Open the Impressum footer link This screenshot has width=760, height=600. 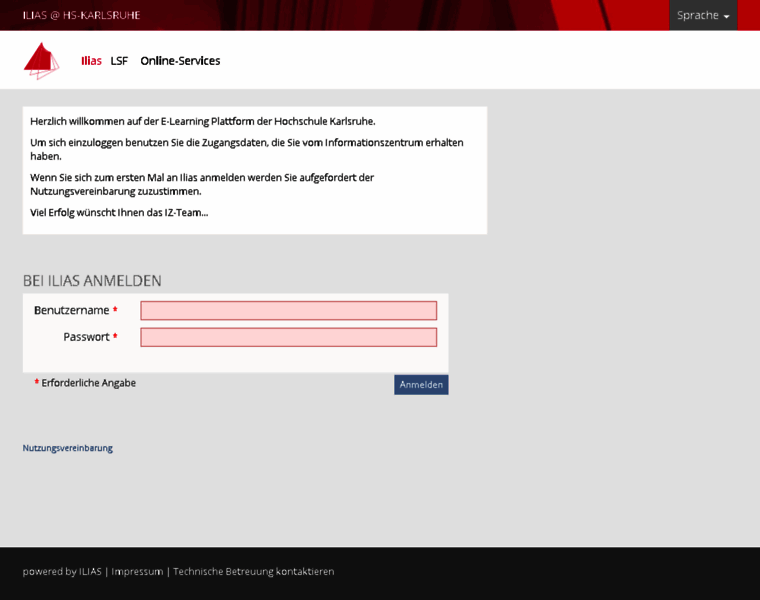(137, 572)
